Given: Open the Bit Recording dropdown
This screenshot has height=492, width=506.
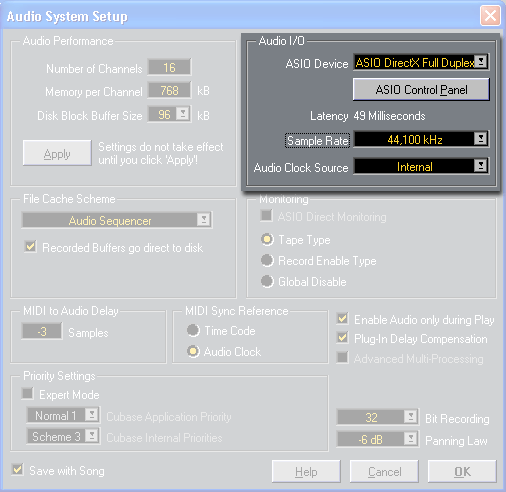Looking at the screenshot, I should pos(411,417).
